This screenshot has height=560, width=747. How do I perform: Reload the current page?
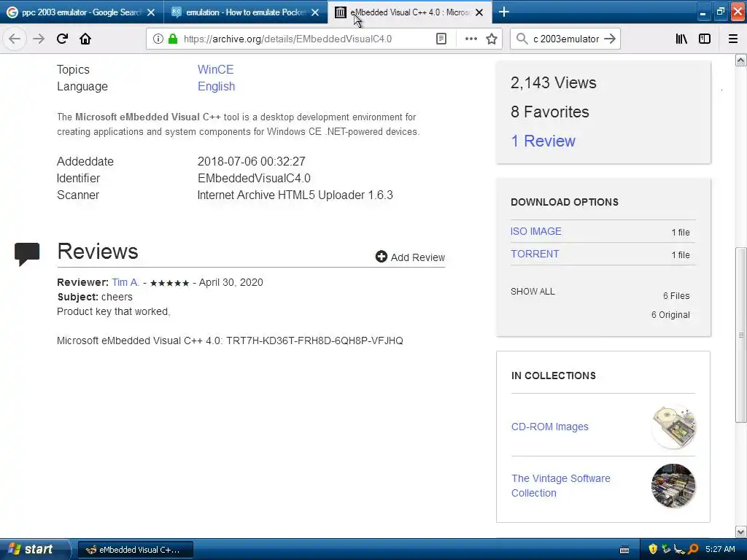(62, 39)
